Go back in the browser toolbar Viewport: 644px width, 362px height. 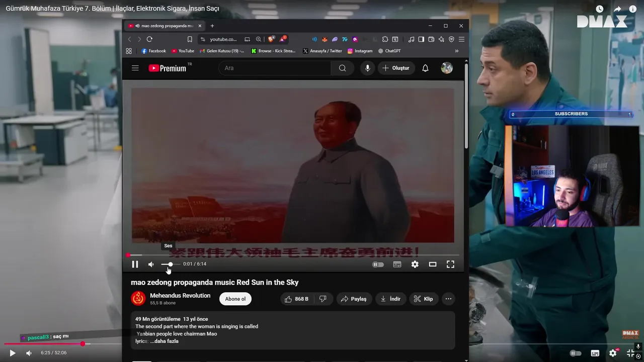[129, 39]
